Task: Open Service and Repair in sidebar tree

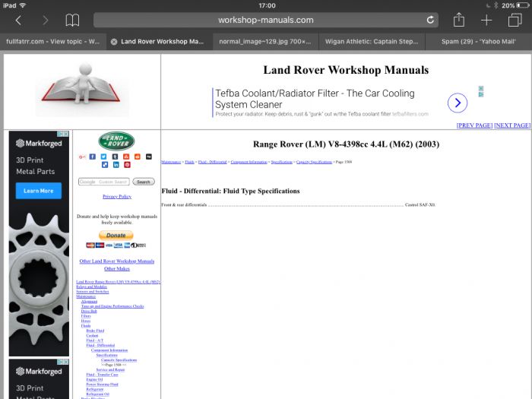Action: tap(110, 370)
